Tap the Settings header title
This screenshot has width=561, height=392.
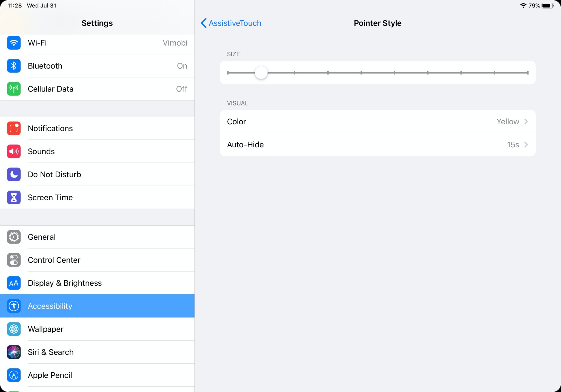97,23
